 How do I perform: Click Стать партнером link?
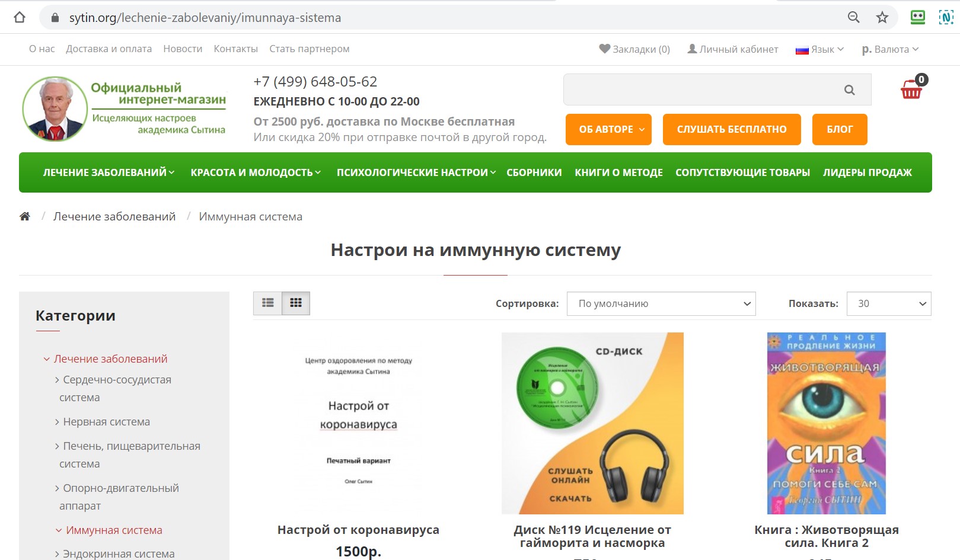309,49
